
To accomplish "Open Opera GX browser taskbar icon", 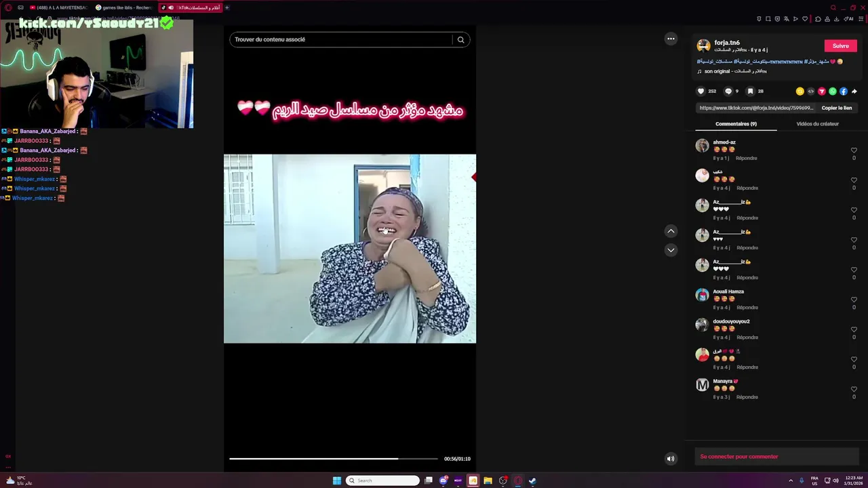I will (x=517, y=481).
